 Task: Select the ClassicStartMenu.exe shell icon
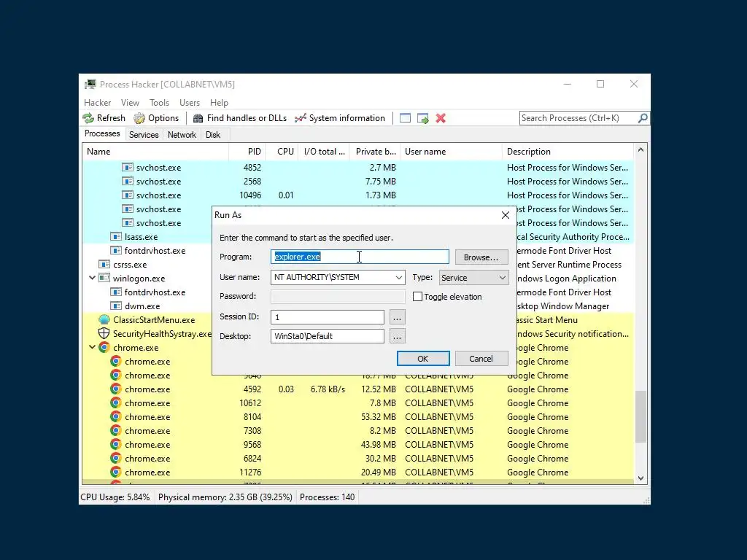pos(104,320)
